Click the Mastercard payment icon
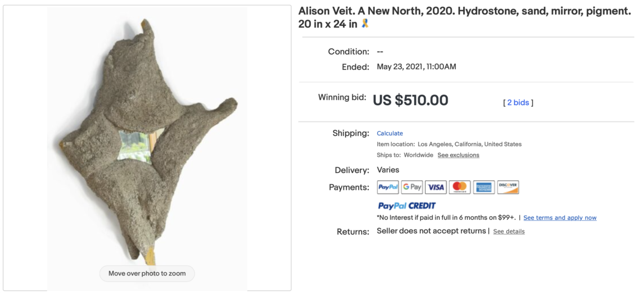The height and width of the screenshot is (297, 644). (x=460, y=187)
